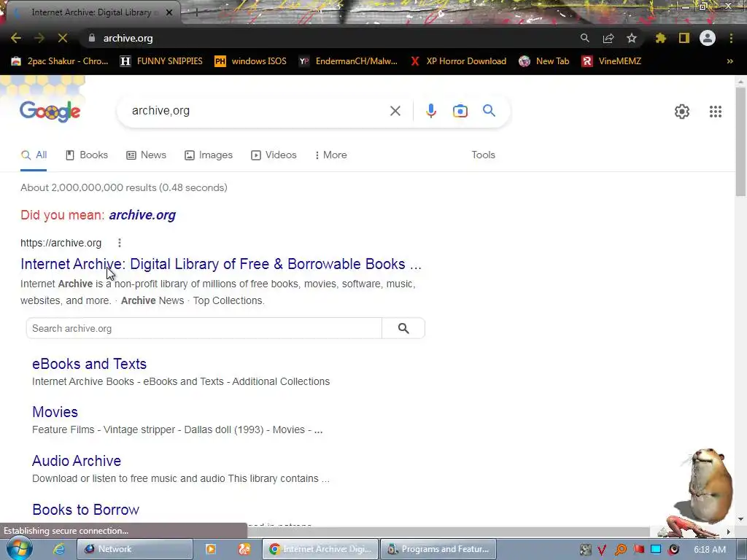
Task: Open the Google apps grid
Action: [715, 112]
